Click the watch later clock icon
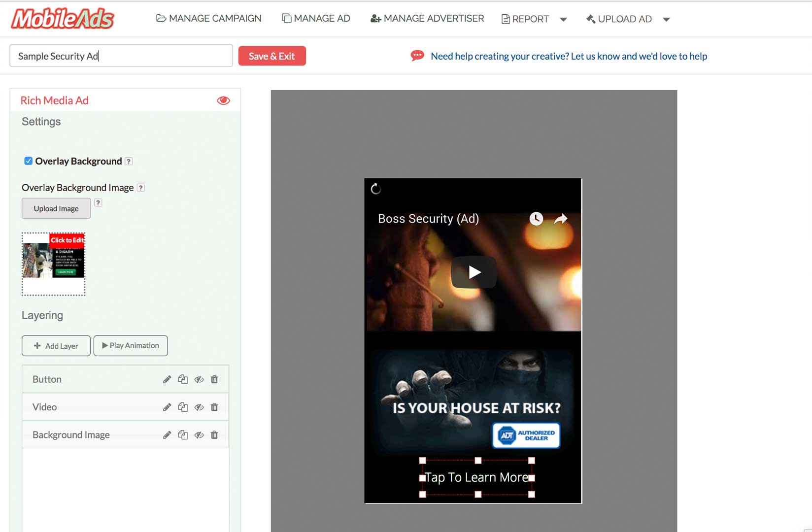812x532 pixels. pos(536,219)
